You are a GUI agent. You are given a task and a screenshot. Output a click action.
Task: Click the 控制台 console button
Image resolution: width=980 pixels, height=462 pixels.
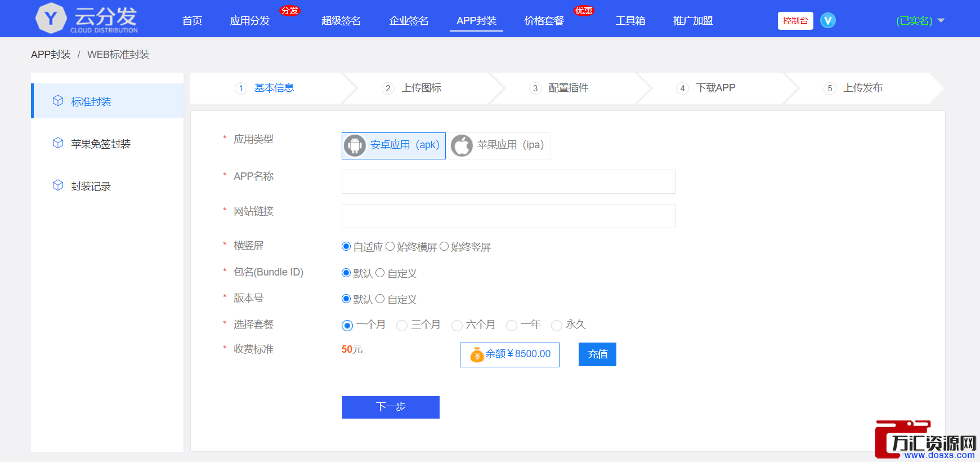(795, 21)
